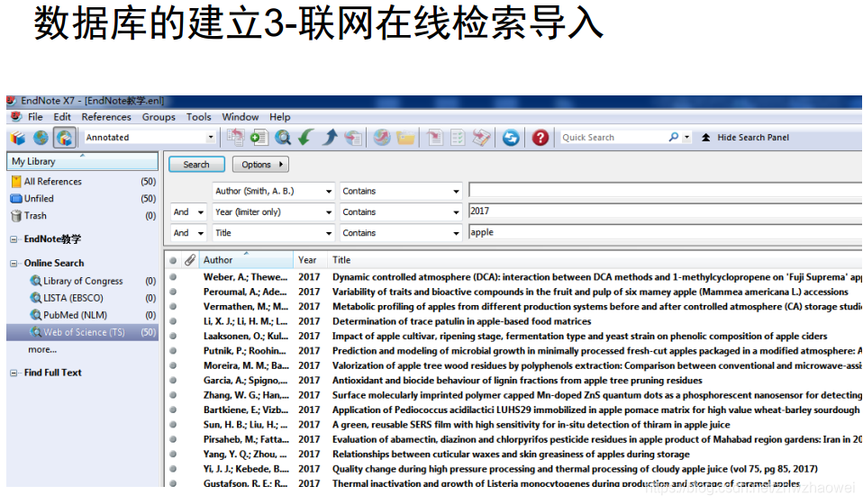The image size is (863, 504).
Task: Open Online Search magnifier globe icon
Action: [283, 138]
